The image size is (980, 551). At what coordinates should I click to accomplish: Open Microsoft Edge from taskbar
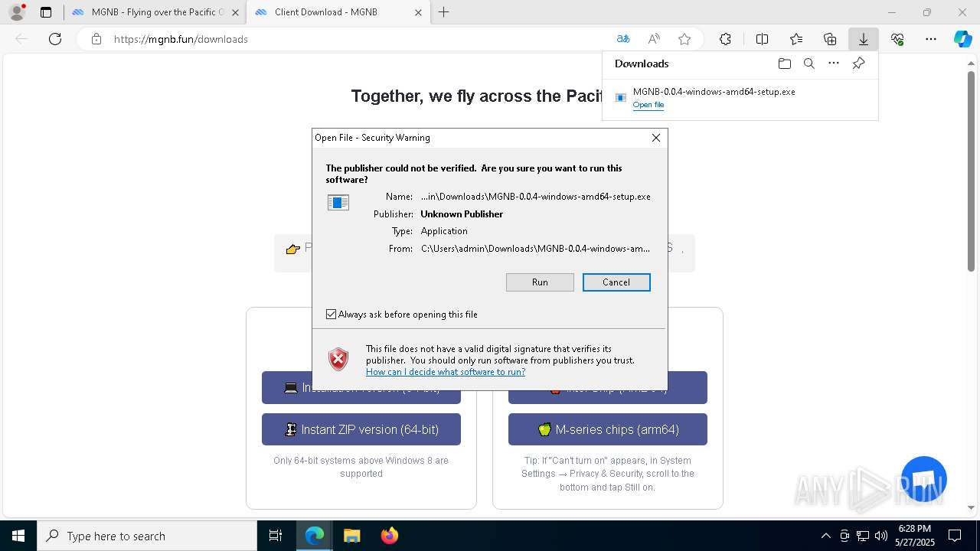(x=315, y=536)
